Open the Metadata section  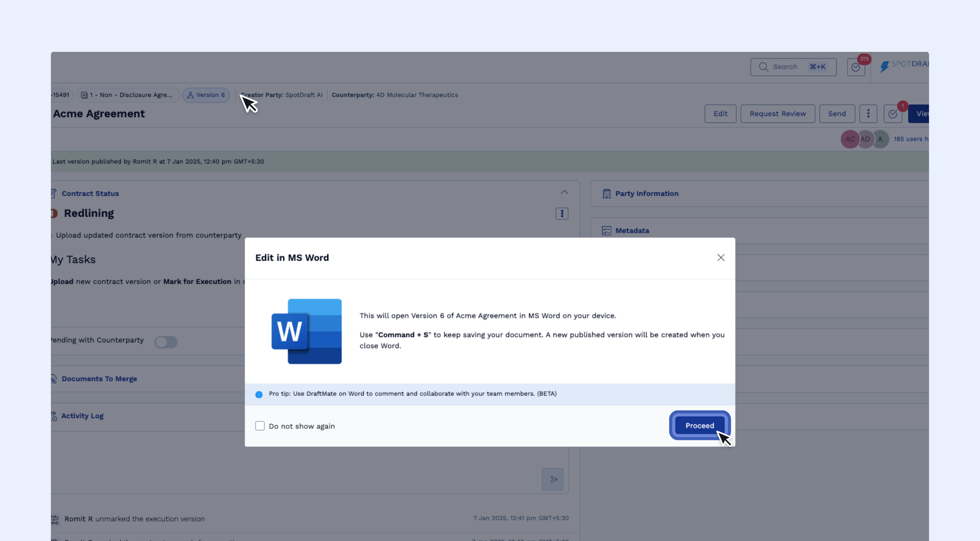coord(632,231)
